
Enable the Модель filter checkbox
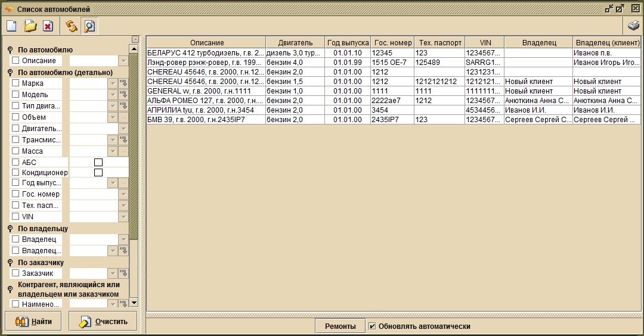16,94
